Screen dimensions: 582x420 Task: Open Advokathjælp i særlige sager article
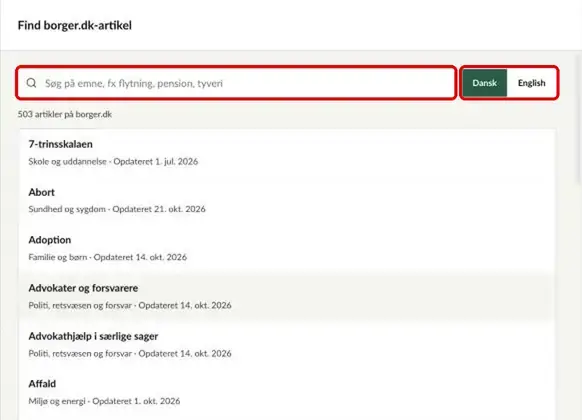(x=287, y=344)
